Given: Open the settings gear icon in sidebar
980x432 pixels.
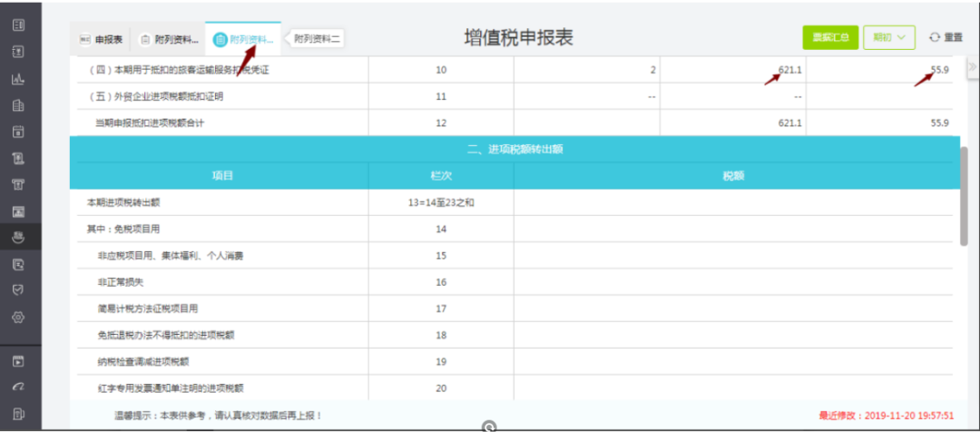Looking at the screenshot, I should pos(18,318).
